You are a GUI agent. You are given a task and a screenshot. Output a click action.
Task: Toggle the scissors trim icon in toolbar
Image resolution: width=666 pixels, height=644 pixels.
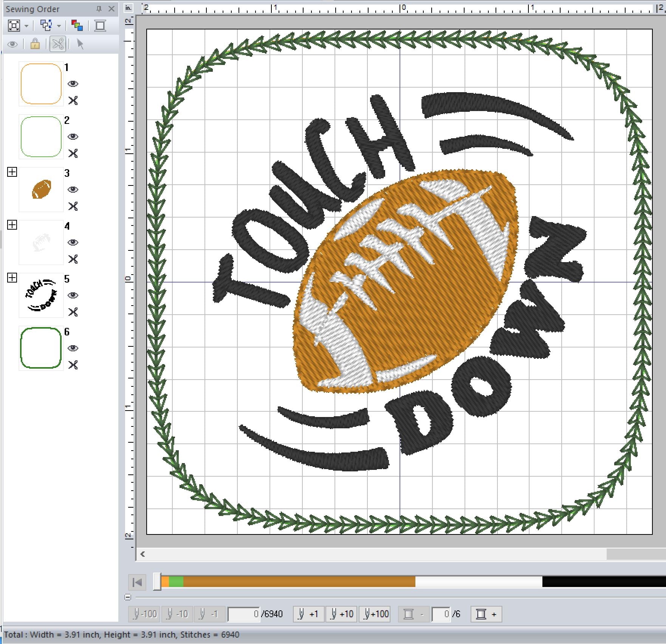coord(58,44)
